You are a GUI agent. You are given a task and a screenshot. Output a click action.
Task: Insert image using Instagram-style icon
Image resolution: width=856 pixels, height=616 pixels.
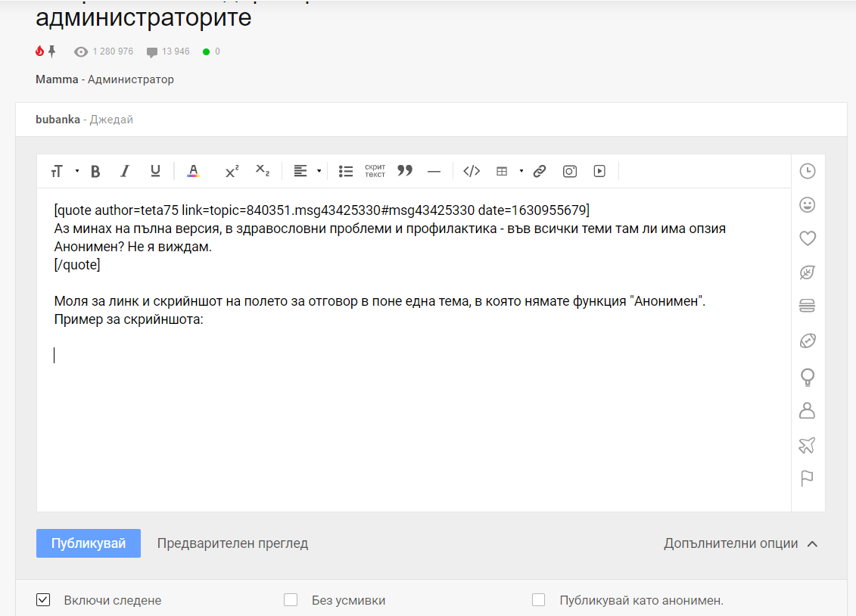tap(570, 171)
